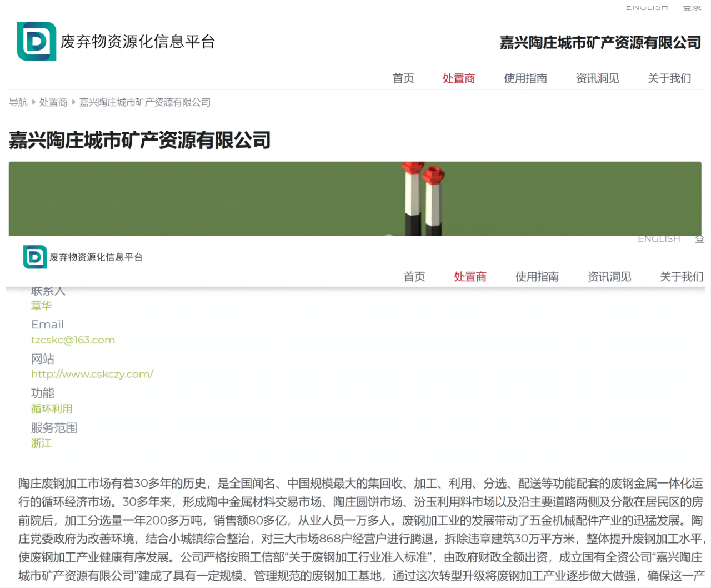Open 关于我们 in the top navigation
This screenshot has height=588, width=711.
(x=669, y=78)
